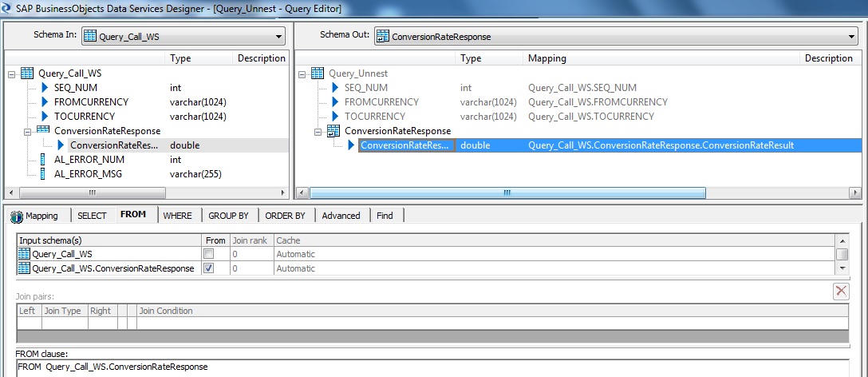Collapse the Query_Call_WS tree node
This screenshot has height=377, width=868.
click(12, 73)
